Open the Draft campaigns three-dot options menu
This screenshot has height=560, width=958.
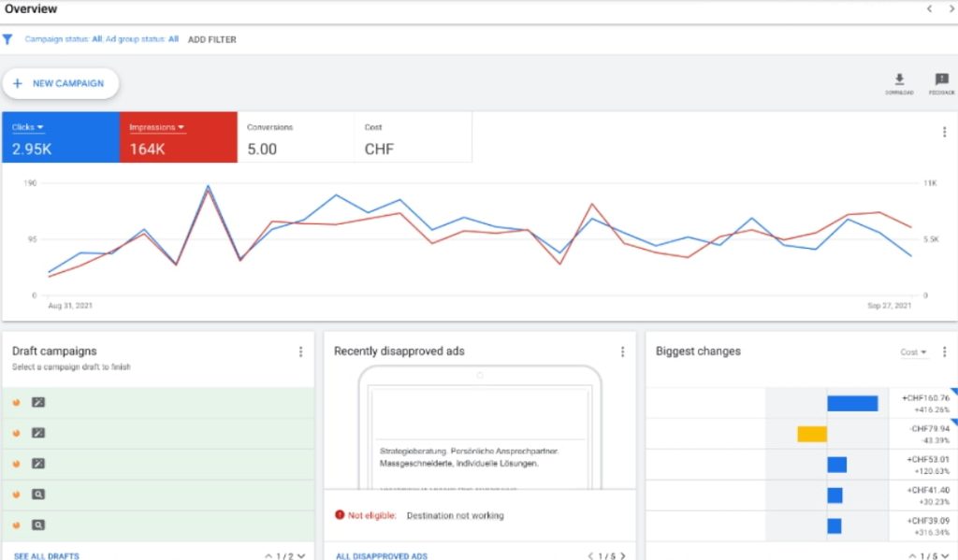(300, 352)
